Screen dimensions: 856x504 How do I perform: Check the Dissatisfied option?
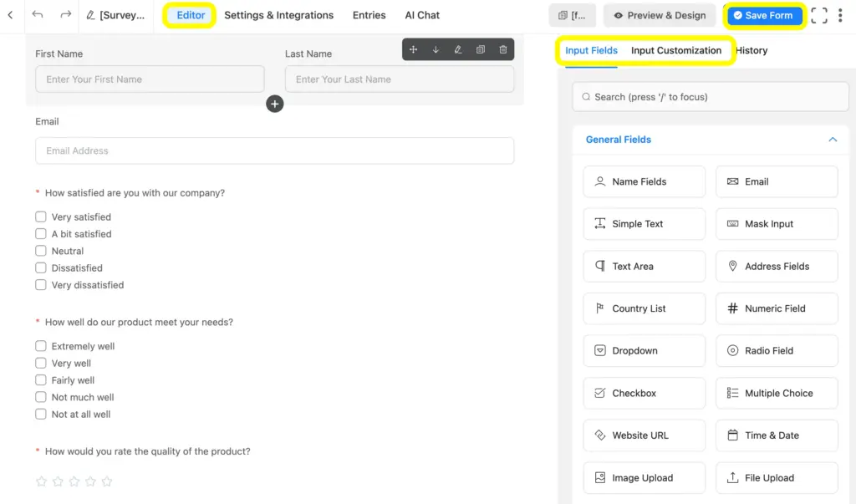(x=40, y=267)
